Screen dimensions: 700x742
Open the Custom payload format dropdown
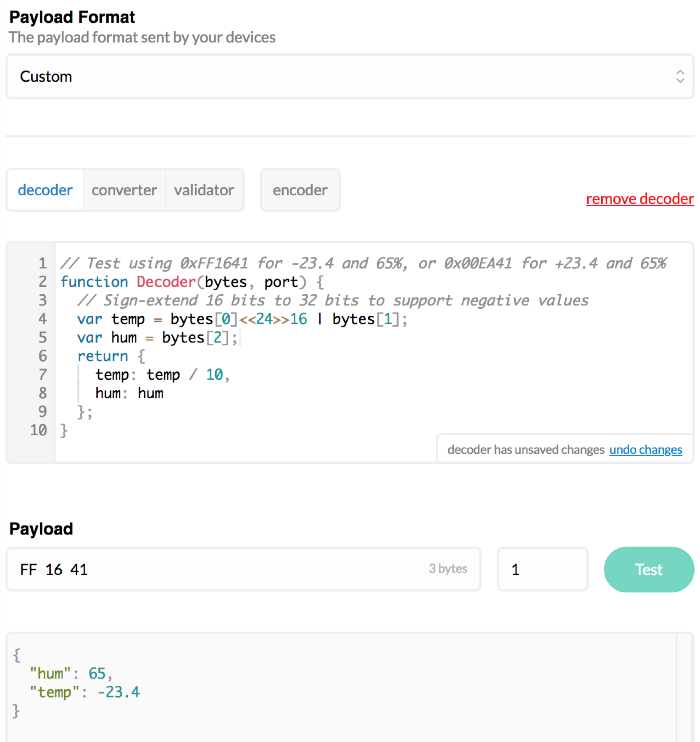(x=350, y=76)
